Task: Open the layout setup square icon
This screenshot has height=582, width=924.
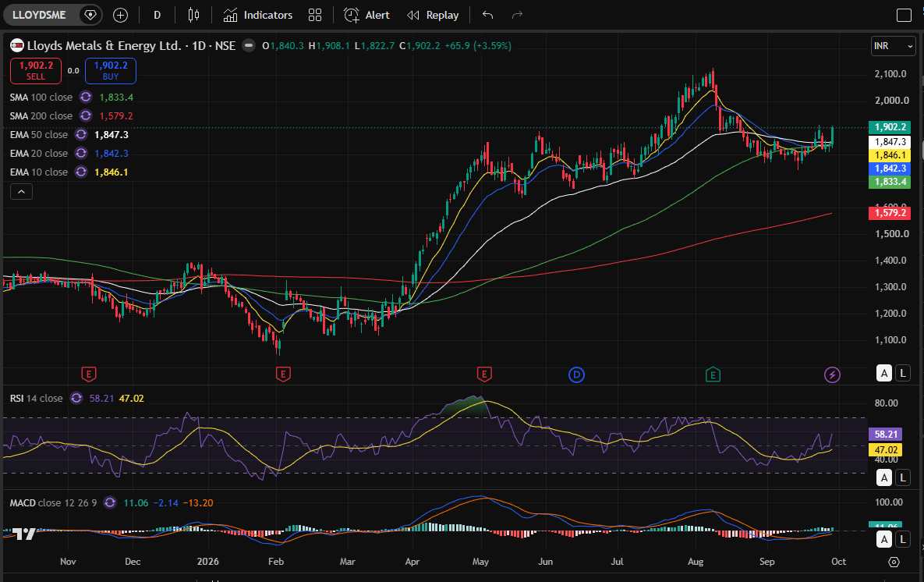Action: pyautogui.click(x=904, y=16)
